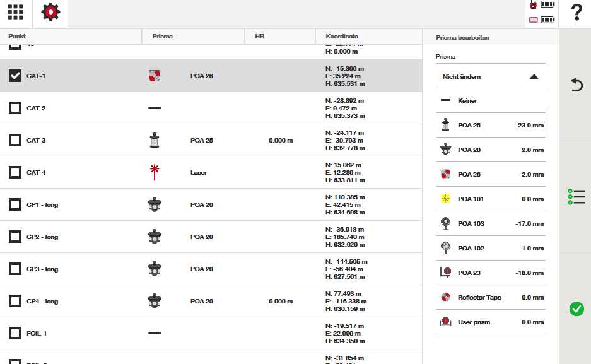Viewport: 591px width, 364px height.
Task: Select the yellow POA 101 target swatch
Action: 446,199
